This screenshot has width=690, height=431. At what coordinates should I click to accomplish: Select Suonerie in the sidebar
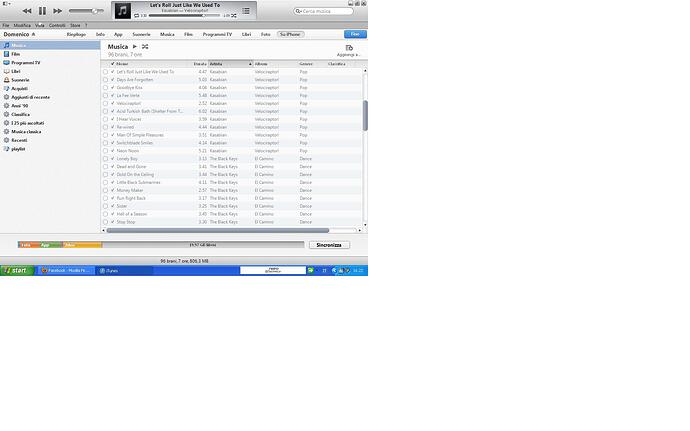click(50, 80)
